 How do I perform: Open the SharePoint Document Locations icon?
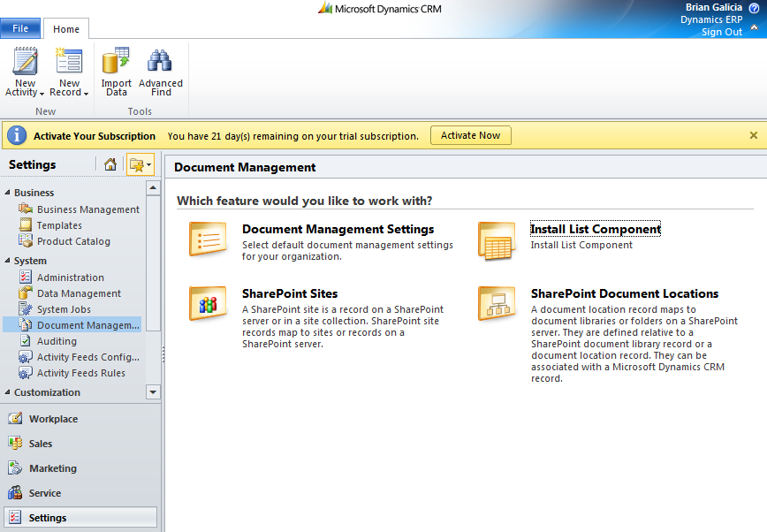pos(497,303)
